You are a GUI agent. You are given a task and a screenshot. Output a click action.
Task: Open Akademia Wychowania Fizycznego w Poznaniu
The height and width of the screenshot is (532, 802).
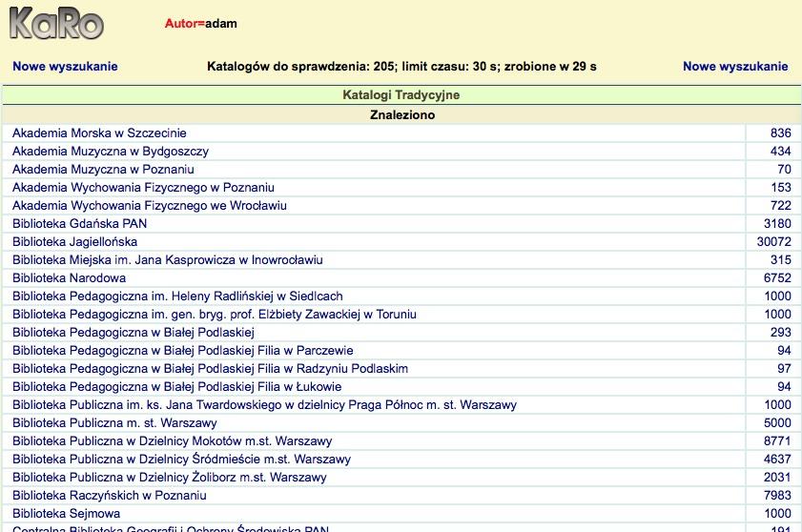coord(143,188)
